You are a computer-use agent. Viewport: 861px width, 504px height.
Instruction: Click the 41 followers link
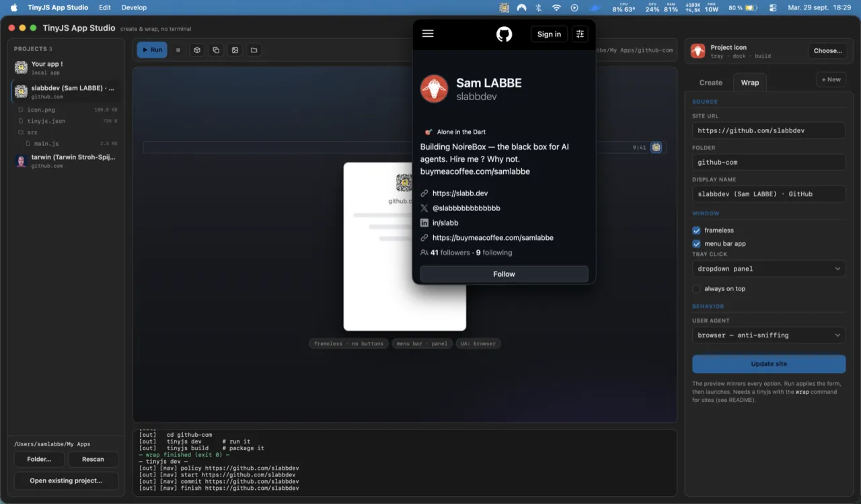point(450,253)
